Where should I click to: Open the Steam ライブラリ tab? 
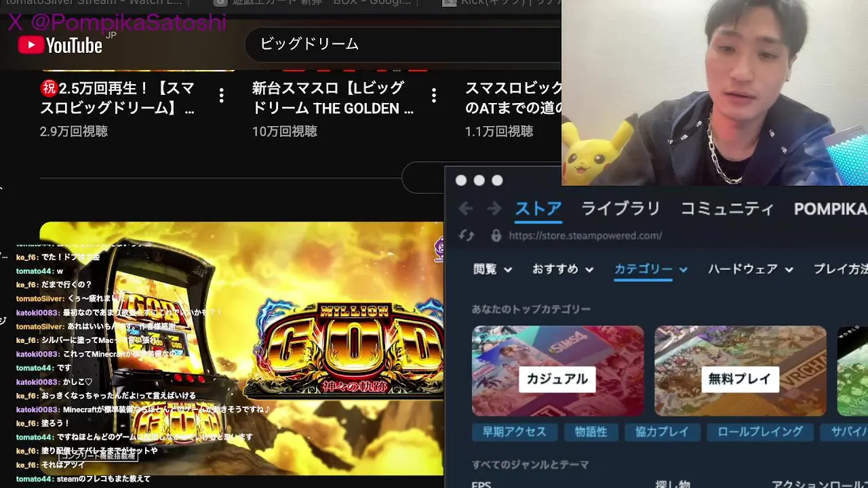coord(620,209)
